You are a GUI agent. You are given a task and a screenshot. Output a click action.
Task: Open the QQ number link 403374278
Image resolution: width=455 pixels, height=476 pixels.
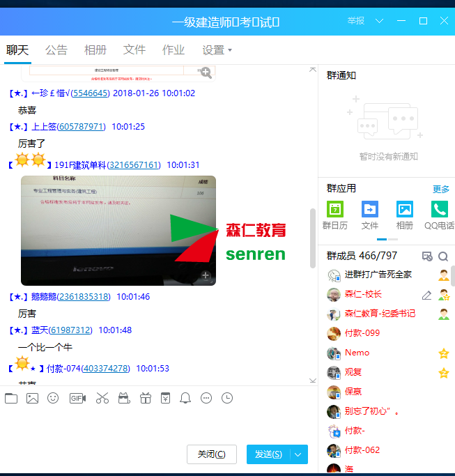click(x=106, y=369)
